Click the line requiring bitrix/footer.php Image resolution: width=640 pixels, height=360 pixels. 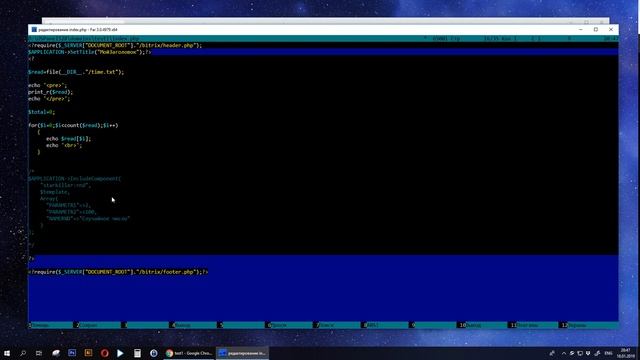[118, 272]
